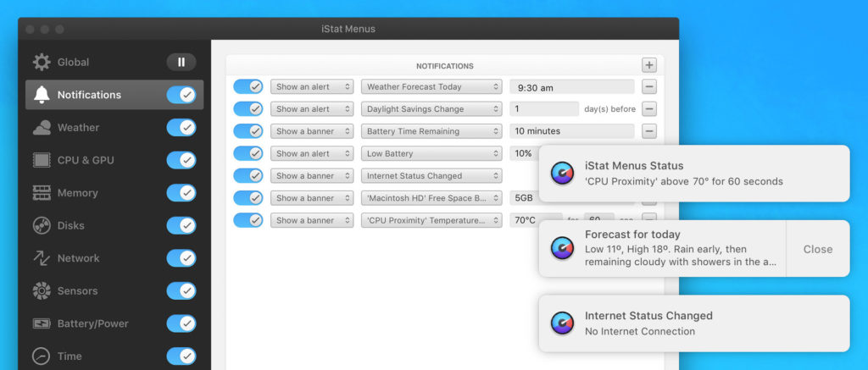The height and width of the screenshot is (370, 868).
Task: Remove the Battery Time Remaining notification
Action: 649,131
